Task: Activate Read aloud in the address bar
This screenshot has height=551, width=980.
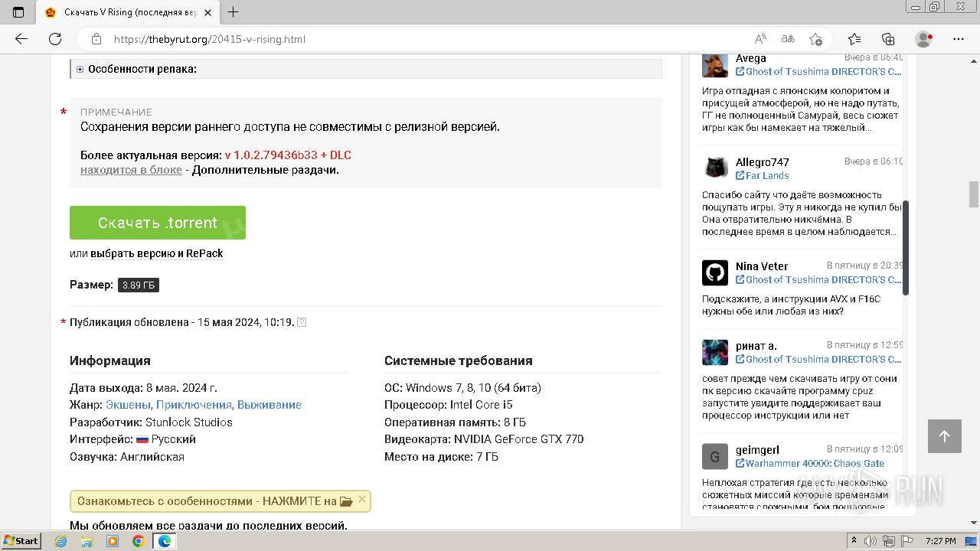Action: pyautogui.click(x=760, y=39)
